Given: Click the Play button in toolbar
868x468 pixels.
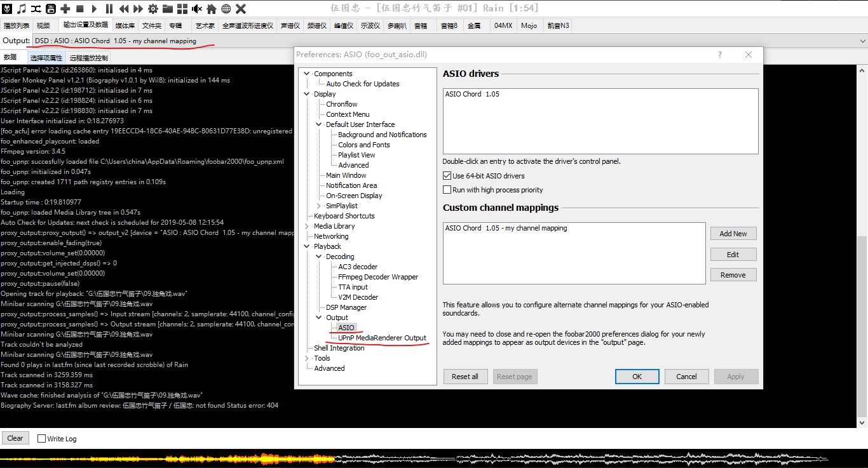Looking at the screenshot, I should coord(94,8).
